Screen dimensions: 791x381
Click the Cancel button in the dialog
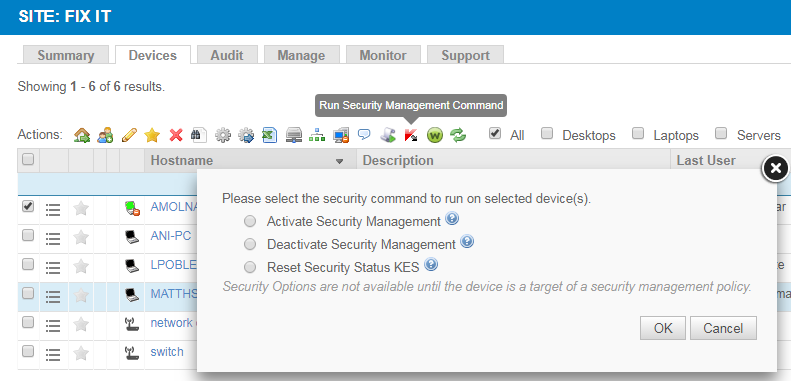coord(723,328)
